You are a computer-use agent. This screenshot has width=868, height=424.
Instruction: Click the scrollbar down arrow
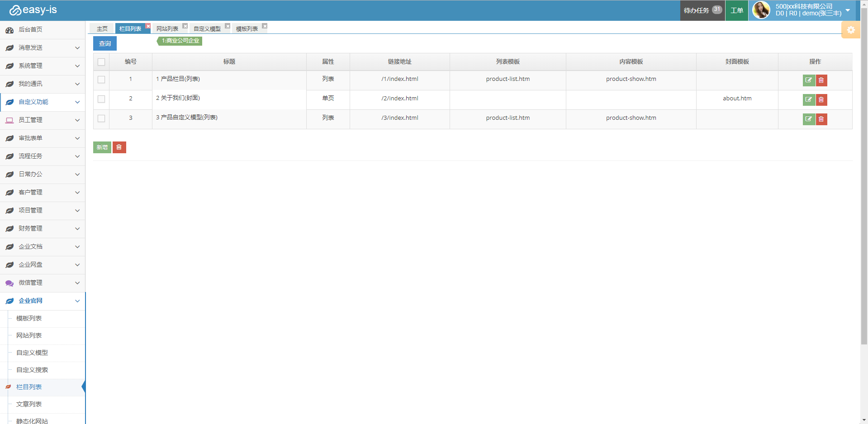pyautogui.click(x=864, y=420)
